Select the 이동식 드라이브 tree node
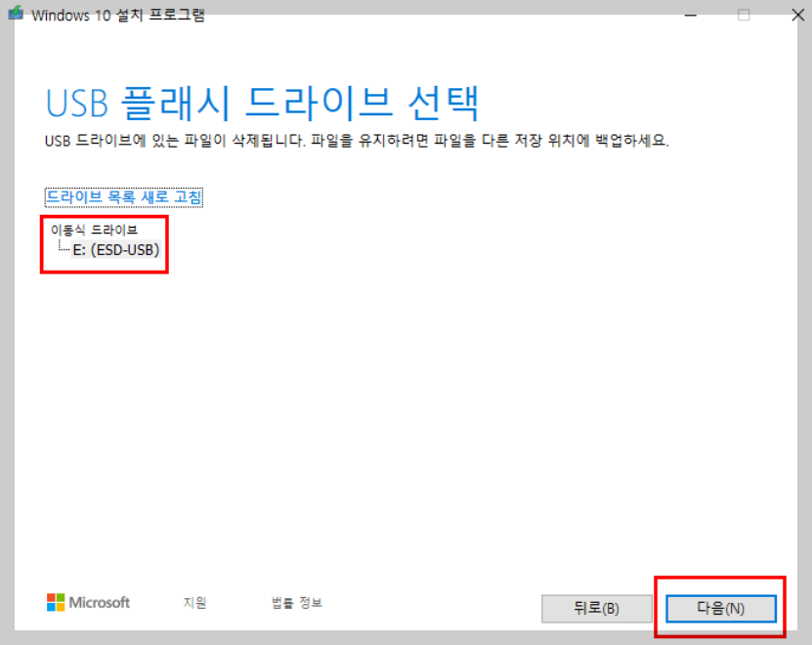Screen dimensions: 812x645 point(94,230)
